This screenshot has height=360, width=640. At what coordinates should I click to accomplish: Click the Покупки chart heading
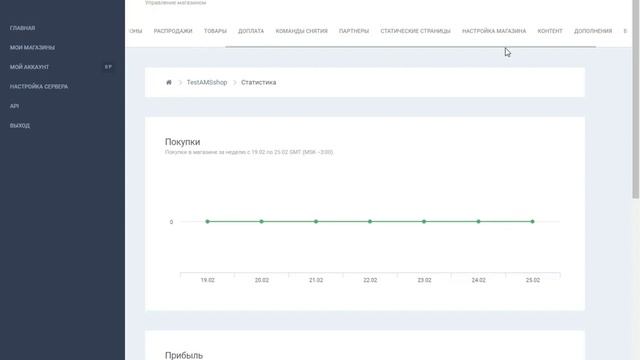(182, 142)
